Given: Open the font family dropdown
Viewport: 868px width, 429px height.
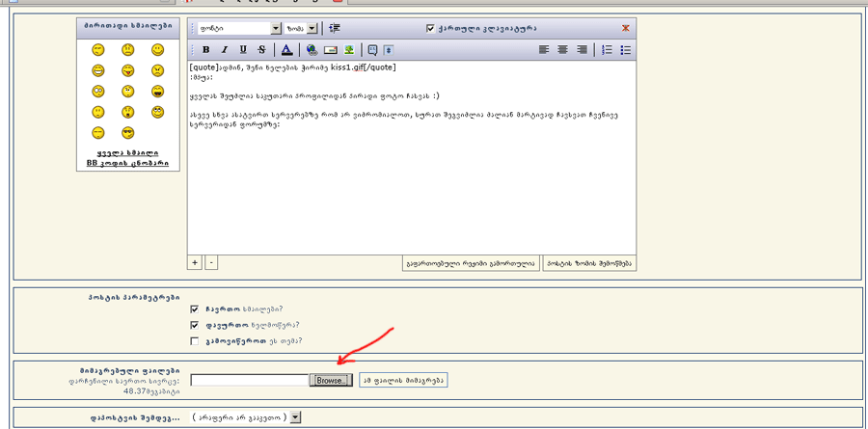Looking at the screenshot, I should (276, 29).
